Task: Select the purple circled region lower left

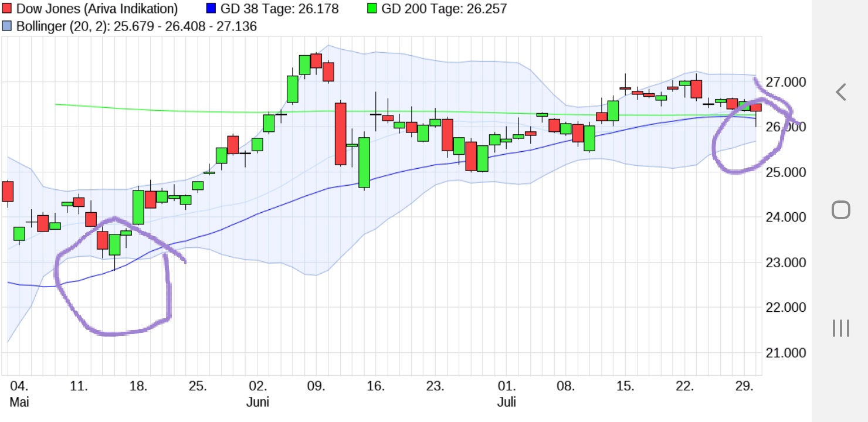Action: [114, 275]
